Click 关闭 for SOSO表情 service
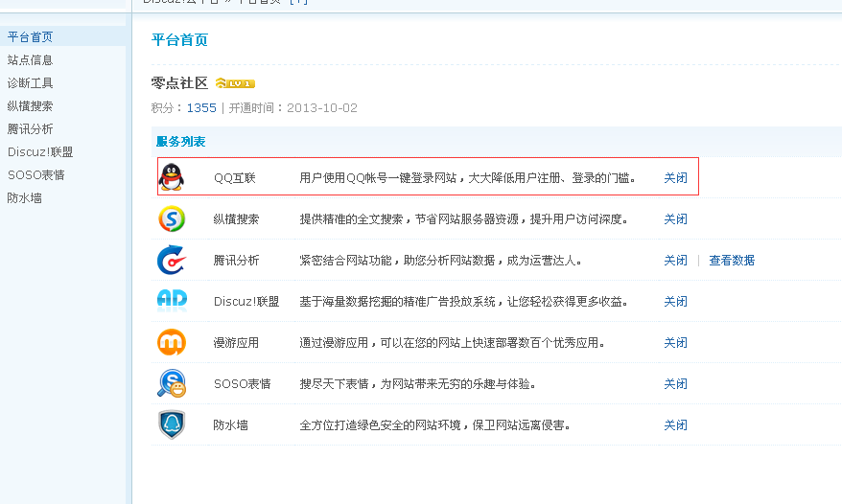The width and height of the screenshot is (842, 504). click(x=675, y=384)
